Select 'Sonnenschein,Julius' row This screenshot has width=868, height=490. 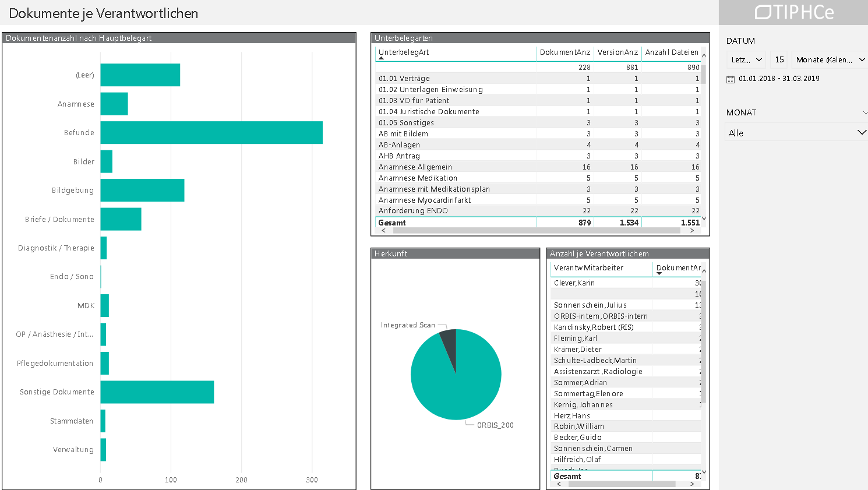pos(626,305)
